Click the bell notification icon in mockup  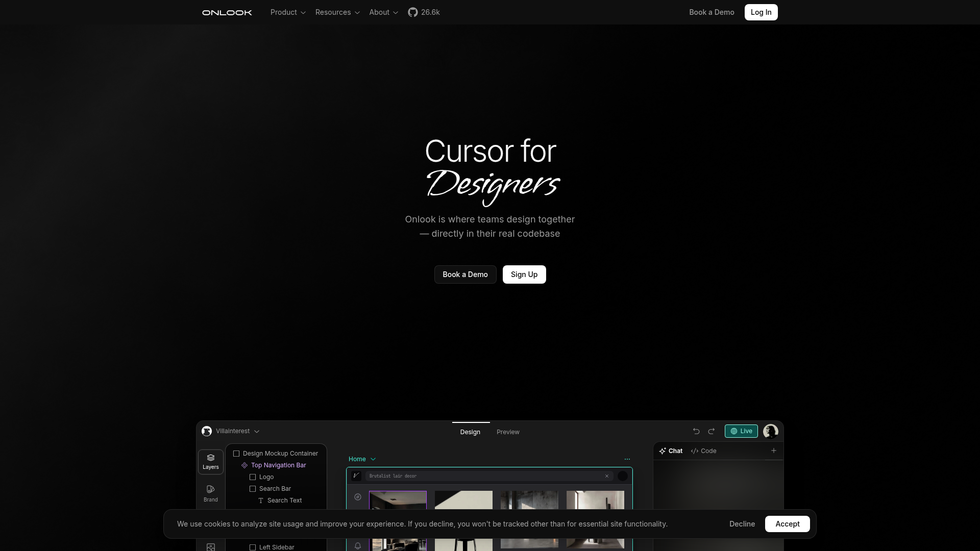(358, 546)
